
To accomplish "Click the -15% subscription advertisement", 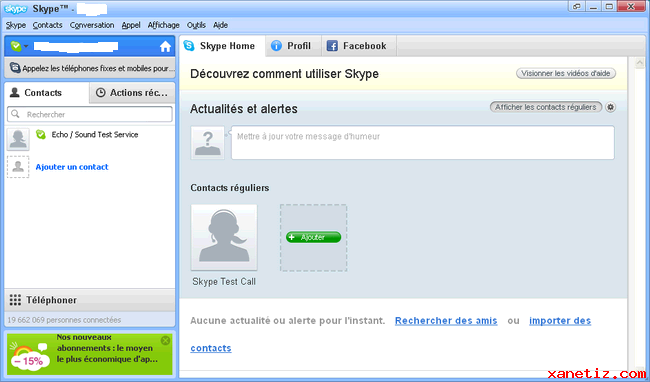I will pos(90,354).
